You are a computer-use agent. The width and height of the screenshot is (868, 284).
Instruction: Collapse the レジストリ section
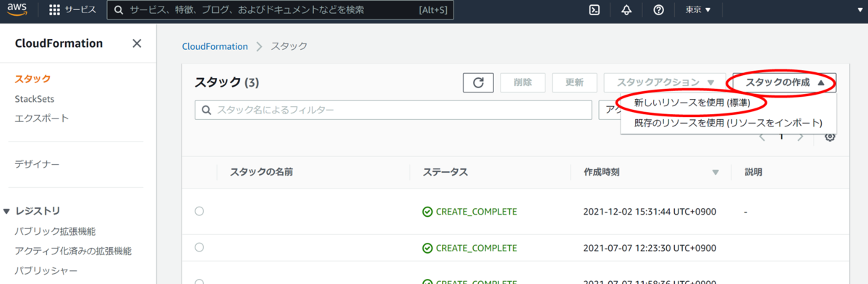(7, 211)
